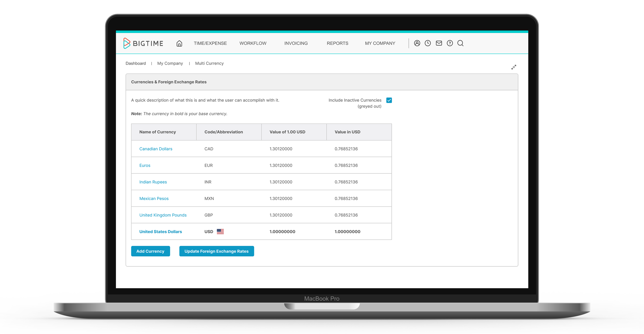The width and height of the screenshot is (644, 334).
Task: Open the TIME/EXPENSE menu
Action: (x=210, y=43)
